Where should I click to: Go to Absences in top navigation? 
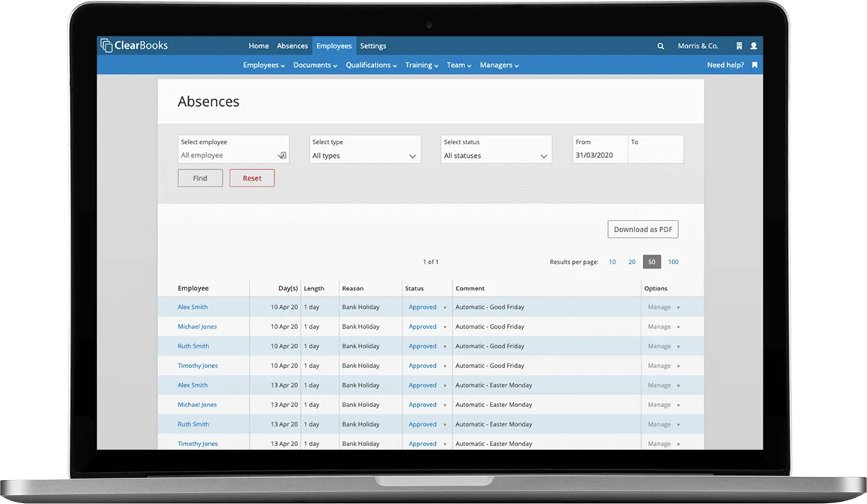pos(292,46)
